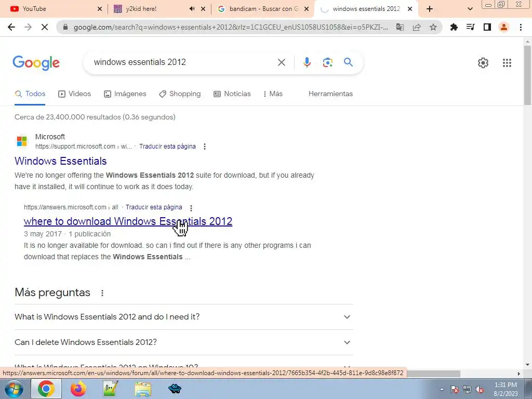Open the Notepad++ taskbar icon
532x399 pixels.
pyautogui.click(x=111, y=389)
